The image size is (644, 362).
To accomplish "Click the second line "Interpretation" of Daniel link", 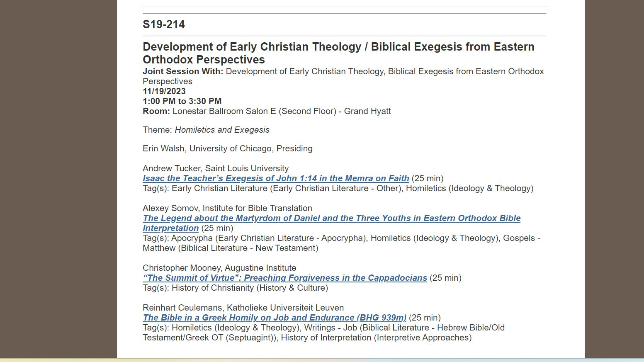I will [170, 228].
